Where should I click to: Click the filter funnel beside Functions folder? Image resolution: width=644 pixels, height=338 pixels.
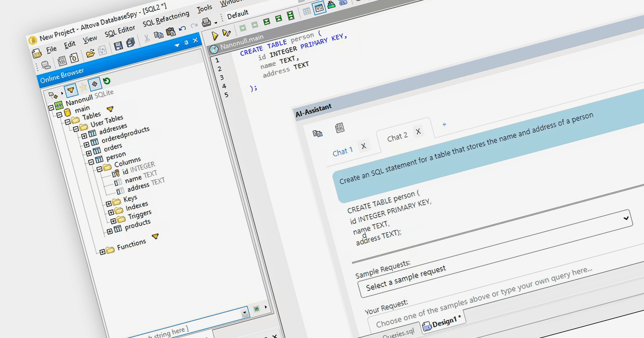(x=155, y=236)
